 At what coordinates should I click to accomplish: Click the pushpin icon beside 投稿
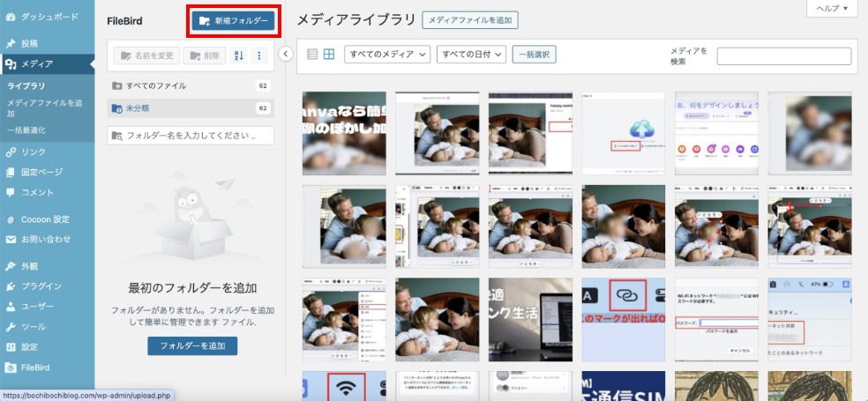coord(11,44)
